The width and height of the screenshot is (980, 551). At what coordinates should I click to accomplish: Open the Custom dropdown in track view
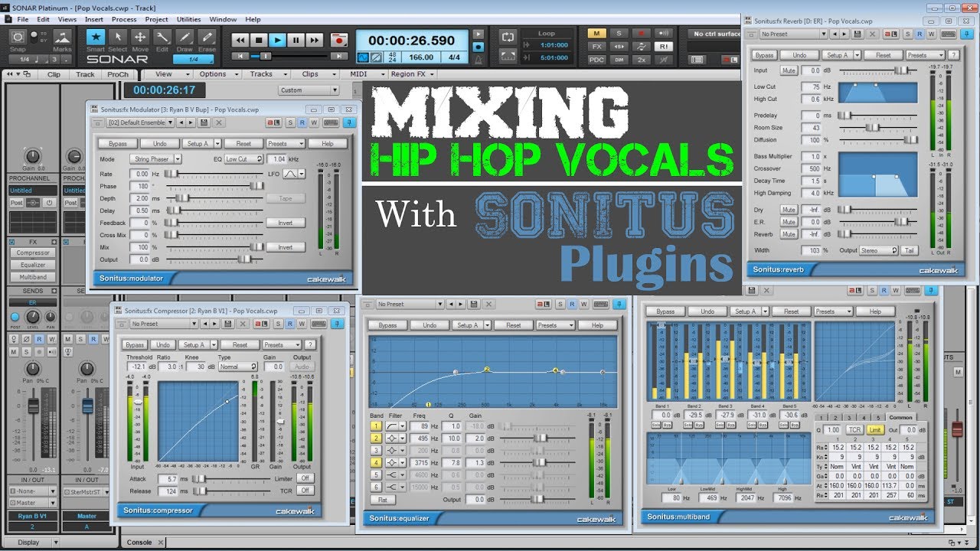(308, 90)
